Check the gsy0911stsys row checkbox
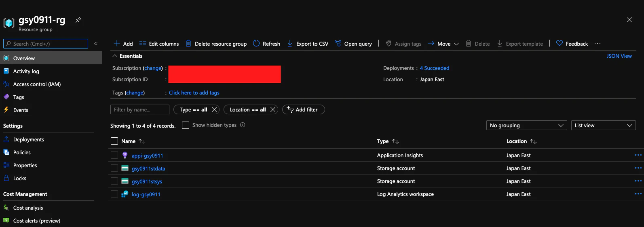Screen dimensions: 644x227 click(114, 181)
